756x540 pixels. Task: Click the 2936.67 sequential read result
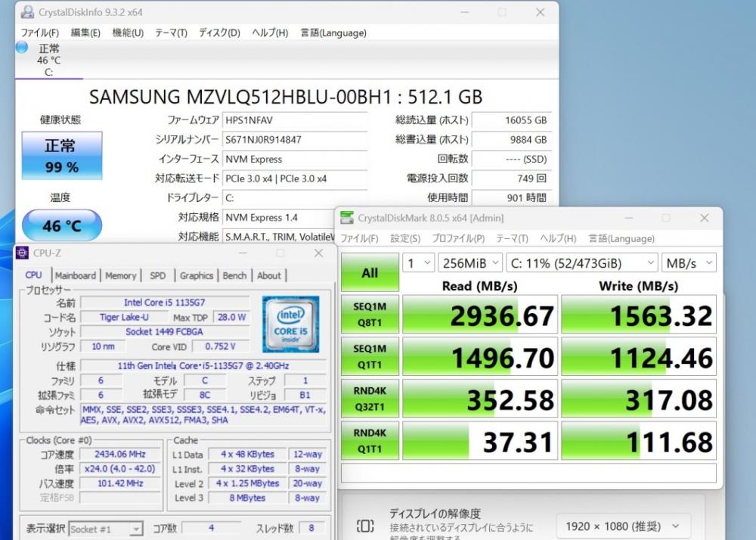point(480,315)
